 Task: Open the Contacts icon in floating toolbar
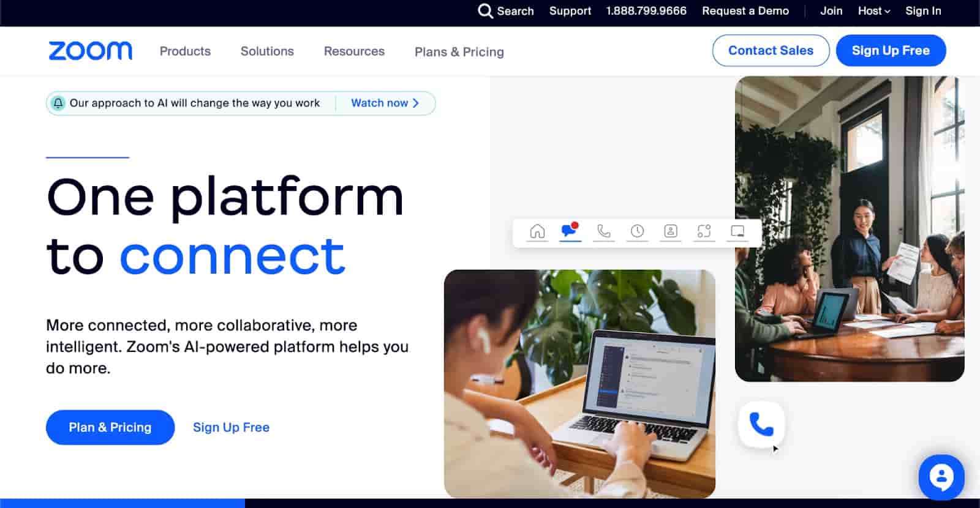671,231
